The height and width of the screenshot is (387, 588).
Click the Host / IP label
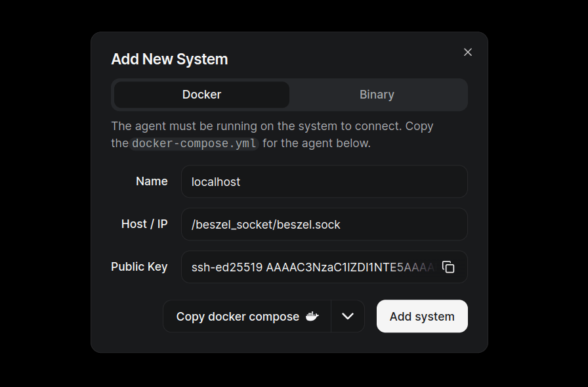coord(144,224)
